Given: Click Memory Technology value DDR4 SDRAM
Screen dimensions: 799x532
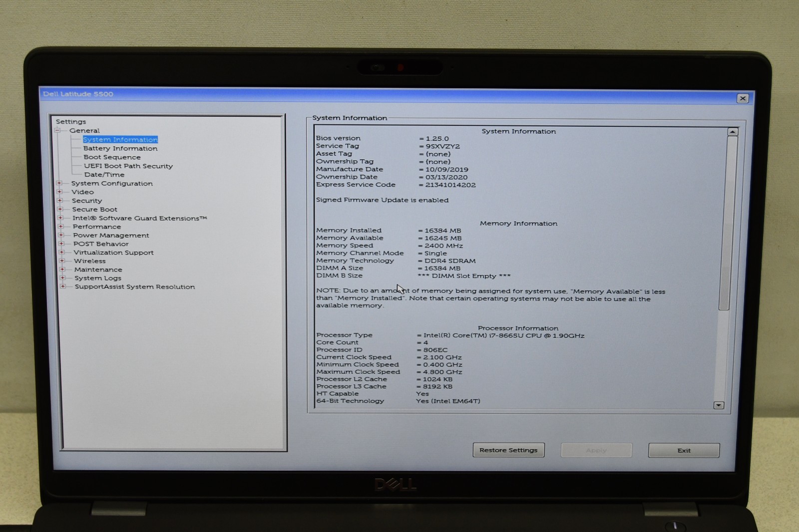Looking at the screenshot, I should point(449,261).
